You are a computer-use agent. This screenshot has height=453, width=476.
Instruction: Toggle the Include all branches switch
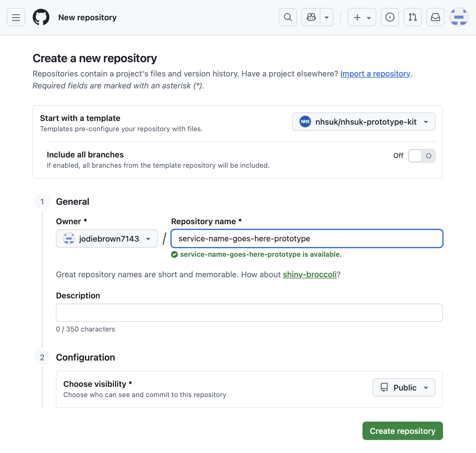tap(422, 156)
